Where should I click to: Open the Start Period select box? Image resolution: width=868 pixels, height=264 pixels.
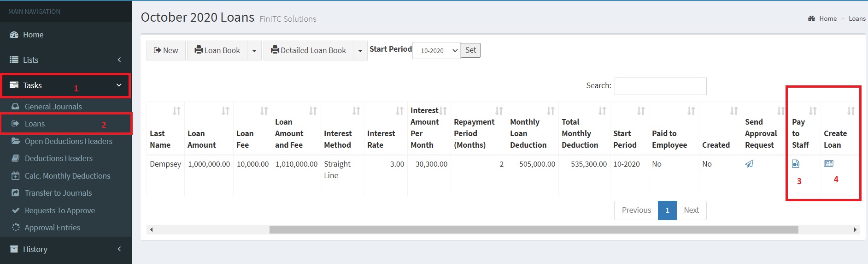436,50
